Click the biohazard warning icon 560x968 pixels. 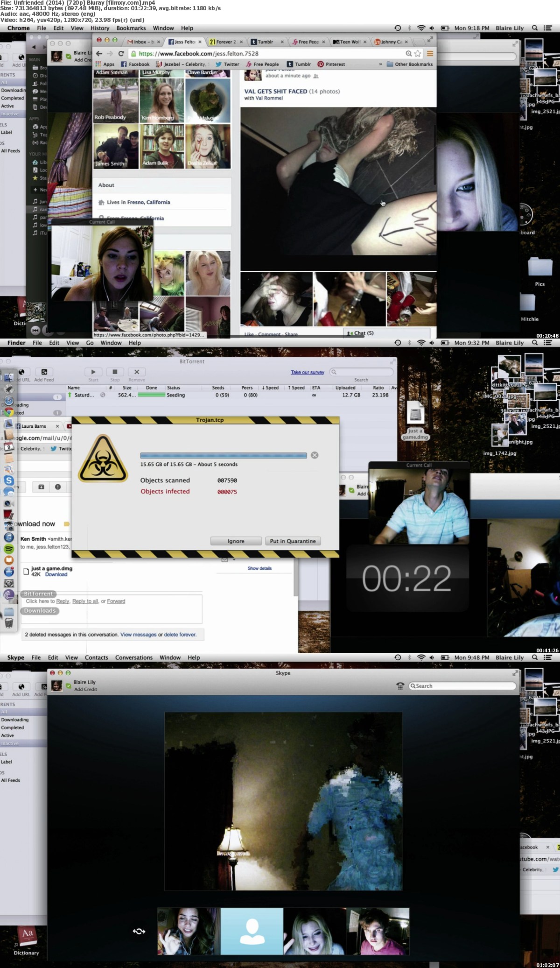coord(103,459)
